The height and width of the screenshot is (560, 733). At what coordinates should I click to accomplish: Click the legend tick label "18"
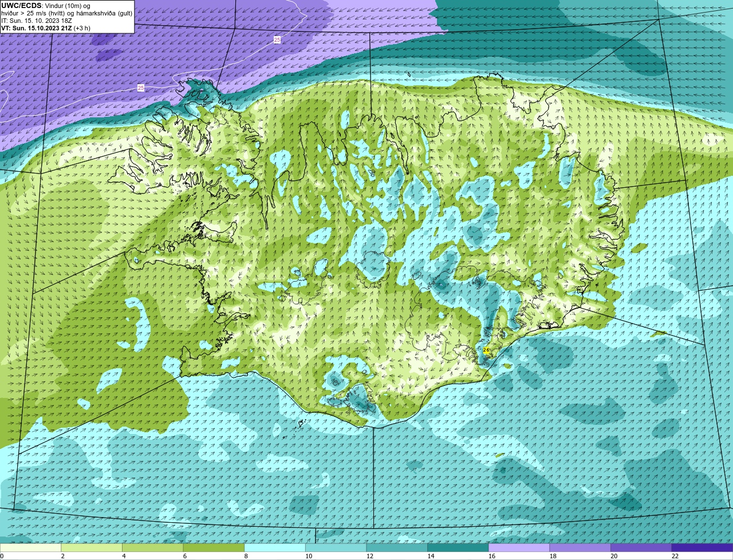[552, 556]
